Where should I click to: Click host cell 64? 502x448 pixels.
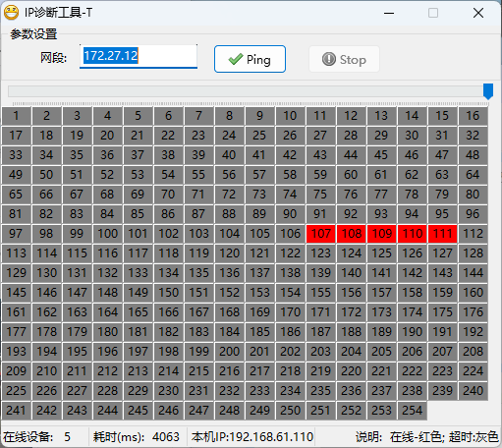click(x=473, y=175)
